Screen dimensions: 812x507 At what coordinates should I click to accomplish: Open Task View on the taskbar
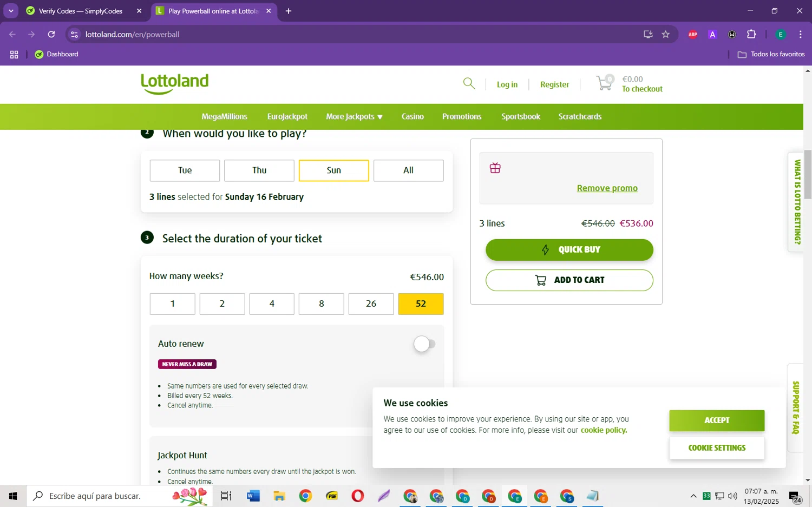[226, 496]
